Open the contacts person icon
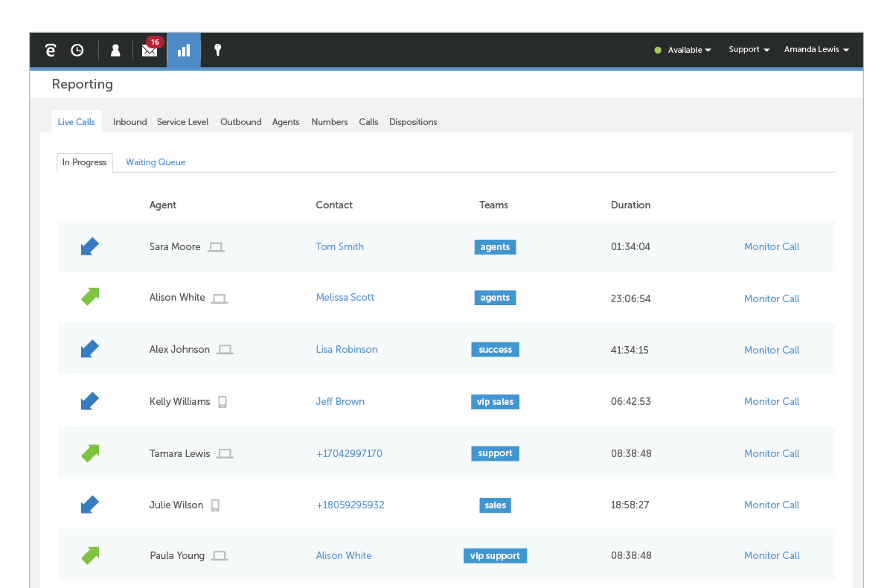893x588 pixels. [115, 50]
